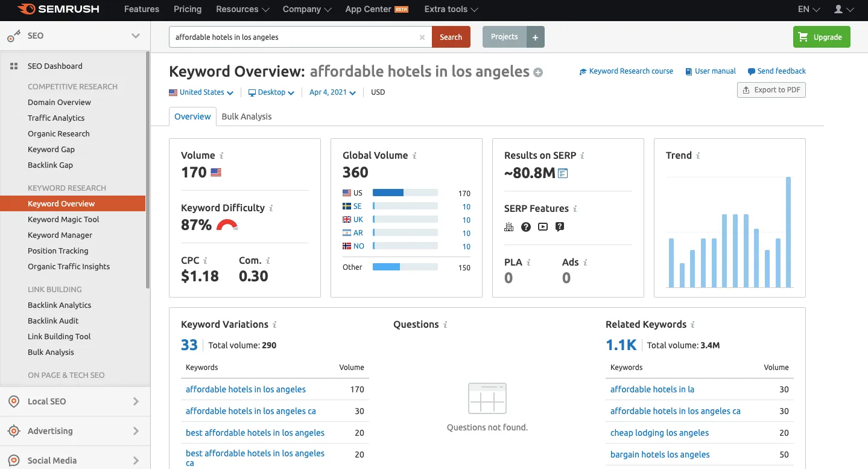Image resolution: width=868 pixels, height=469 pixels.
Task: Add keyword using plus icon beside title
Action: (x=538, y=73)
